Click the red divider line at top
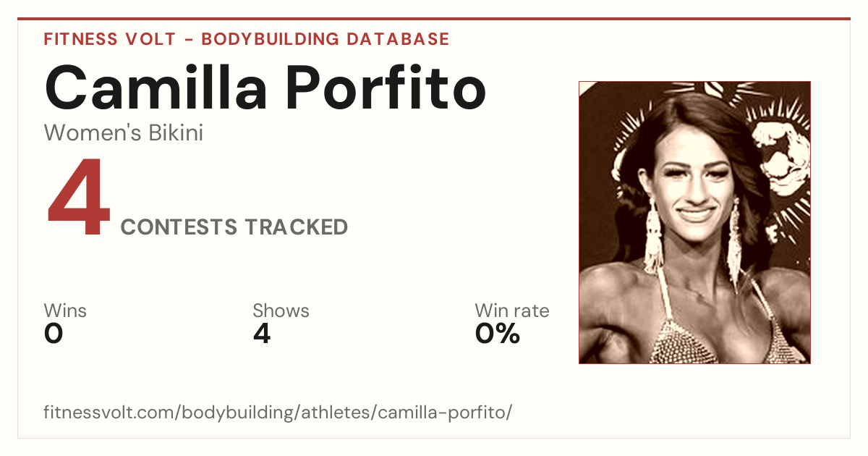 coord(434,19)
